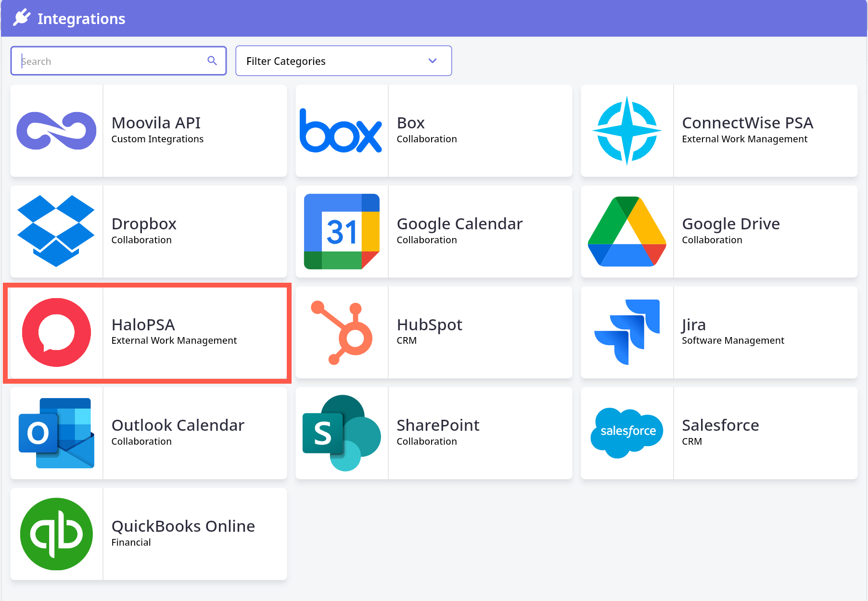Open the QuickBooks Online title text

click(183, 526)
